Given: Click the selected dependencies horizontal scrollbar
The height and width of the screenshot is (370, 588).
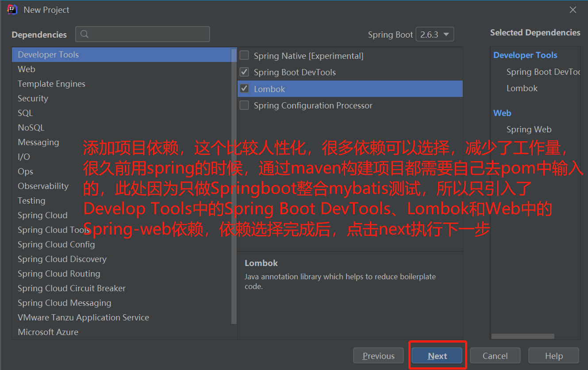Looking at the screenshot, I should point(523,336).
